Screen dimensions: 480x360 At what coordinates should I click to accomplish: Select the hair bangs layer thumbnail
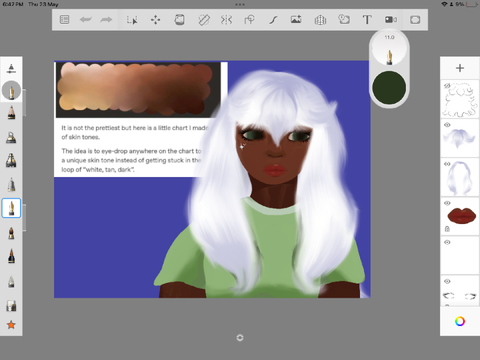point(460,138)
